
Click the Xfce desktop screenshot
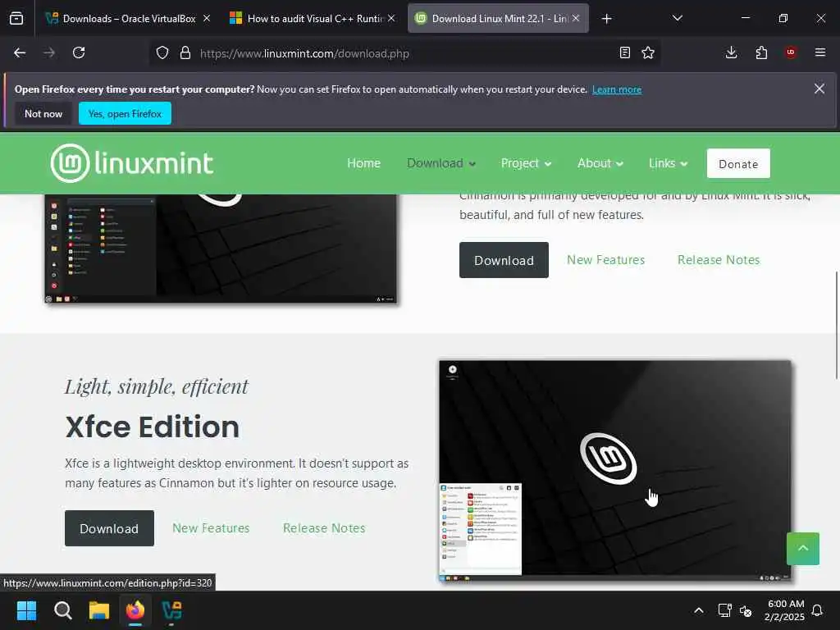[x=615, y=471]
